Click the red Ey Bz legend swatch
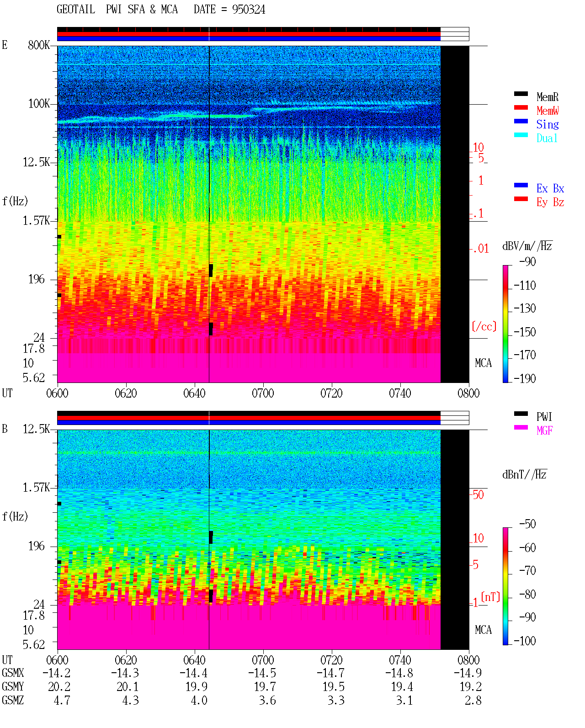The height and width of the screenshot is (728, 585). pyautogui.click(x=521, y=199)
